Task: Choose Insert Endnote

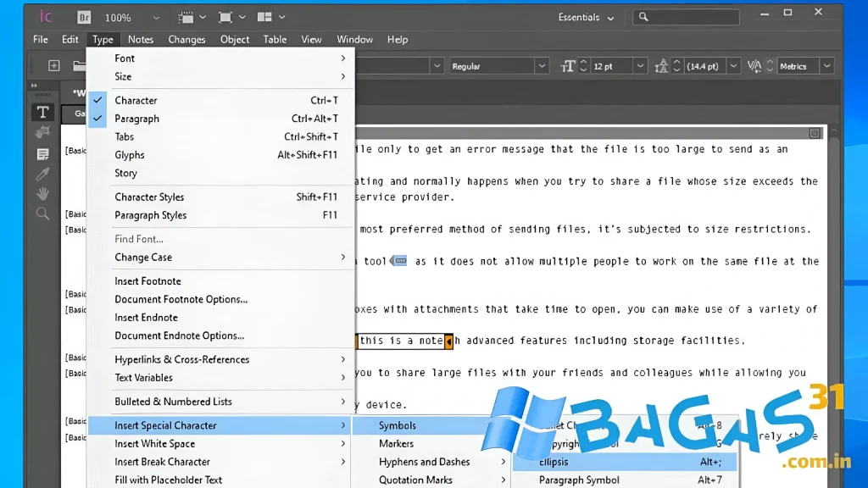Action: (220, 318)
